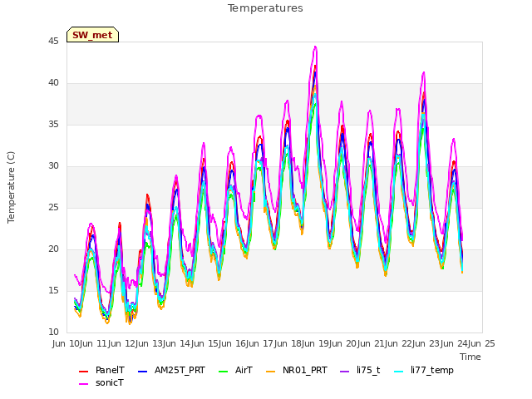This screenshot has width=532, height=399.
Task: Click the SW_met annotation label
Action: (x=92, y=35)
